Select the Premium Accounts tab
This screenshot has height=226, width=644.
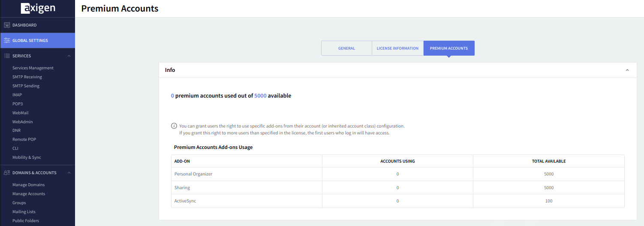pyautogui.click(x=448, y=48)
